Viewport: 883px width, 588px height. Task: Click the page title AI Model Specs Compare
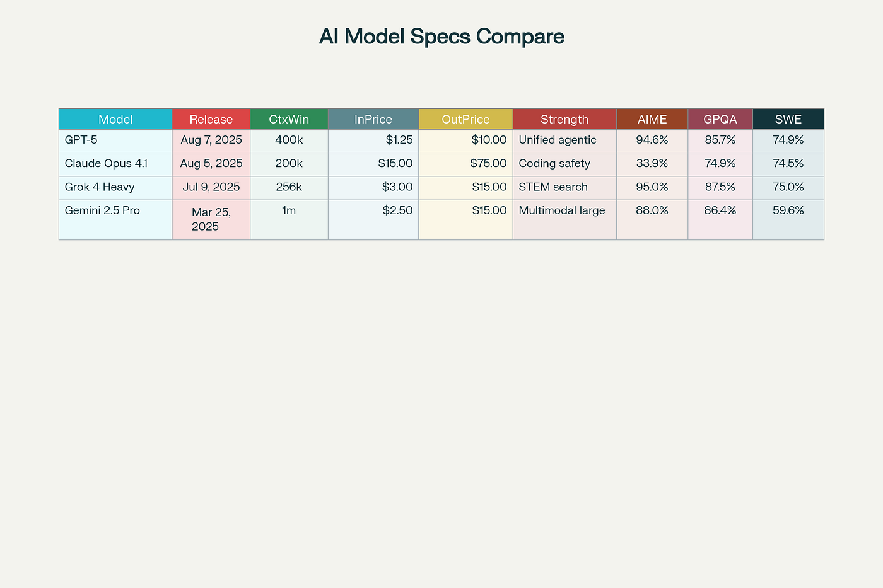pyautogui.click(x=441, y=37)
